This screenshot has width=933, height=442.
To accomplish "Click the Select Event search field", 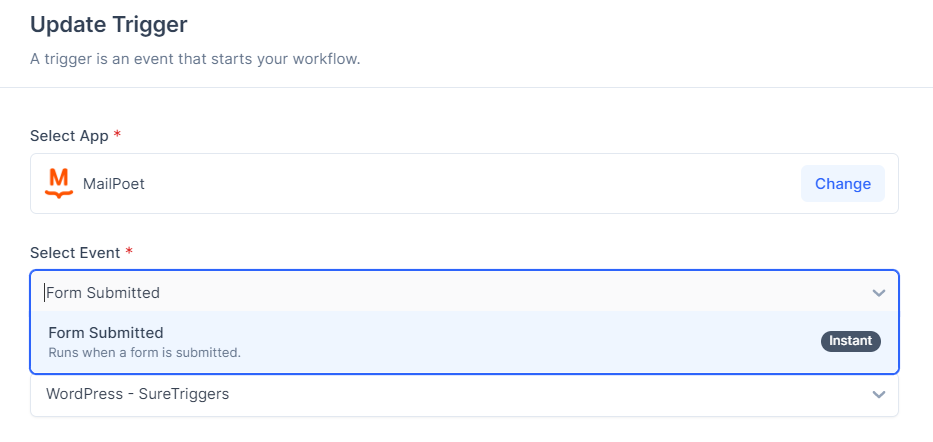I will pyautogui.click(x=450, y=293).
